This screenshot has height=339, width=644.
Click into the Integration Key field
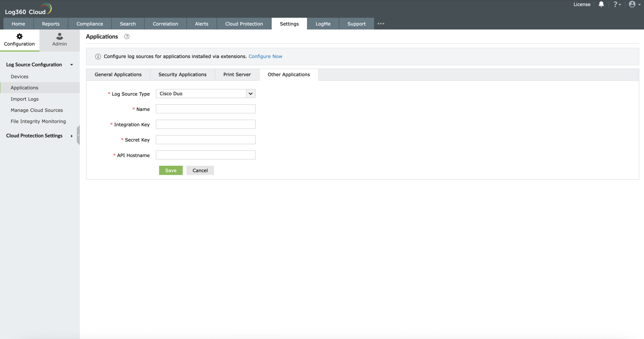pos(205,124)
